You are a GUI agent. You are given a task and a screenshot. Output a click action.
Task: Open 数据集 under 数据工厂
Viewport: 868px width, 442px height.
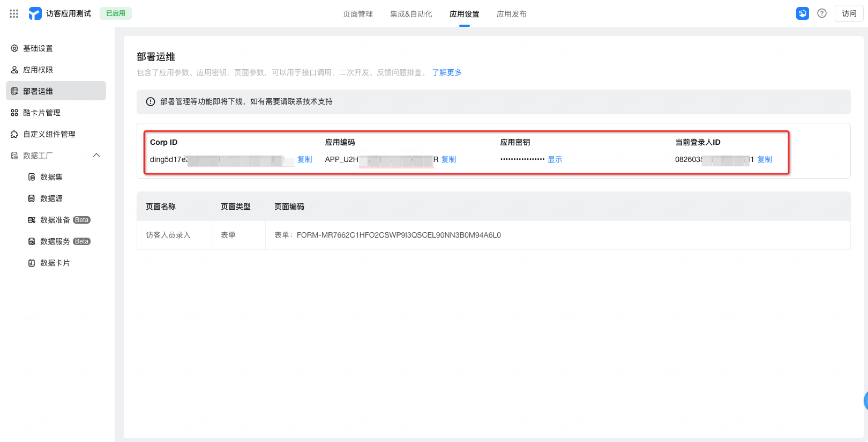(51, 177)
